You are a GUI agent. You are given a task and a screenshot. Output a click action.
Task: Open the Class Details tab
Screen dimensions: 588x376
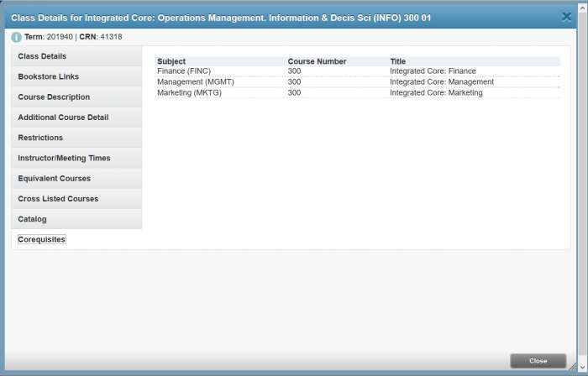[x=42, y=56]
